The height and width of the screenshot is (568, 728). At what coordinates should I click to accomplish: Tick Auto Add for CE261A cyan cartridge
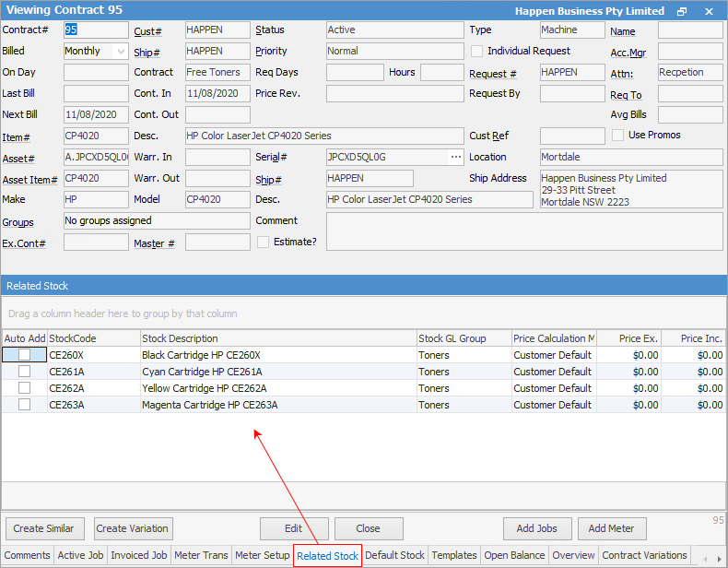pos(25,372)
